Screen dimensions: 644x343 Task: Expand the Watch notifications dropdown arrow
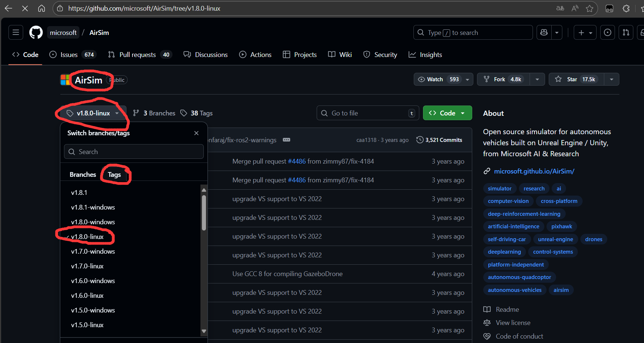pos(467,79)
